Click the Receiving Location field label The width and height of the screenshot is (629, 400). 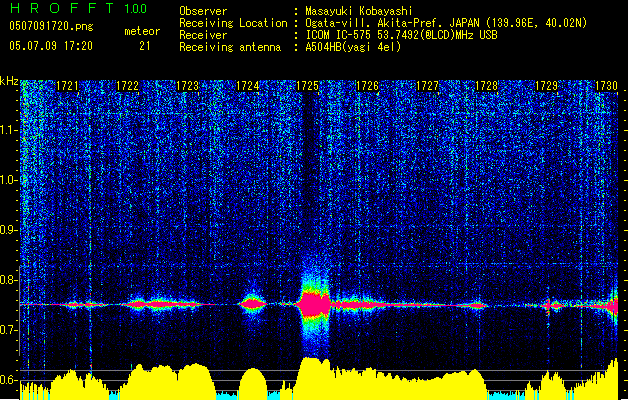[x=233, y=23]
